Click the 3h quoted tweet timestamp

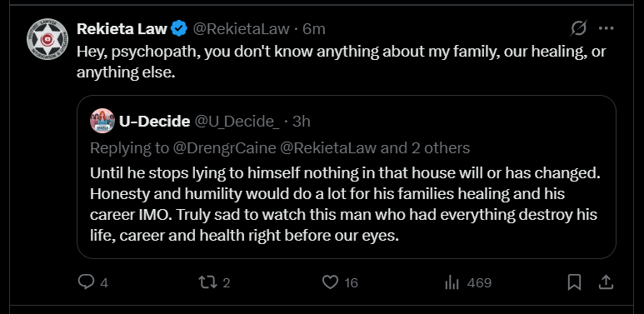tap(301, 121)
